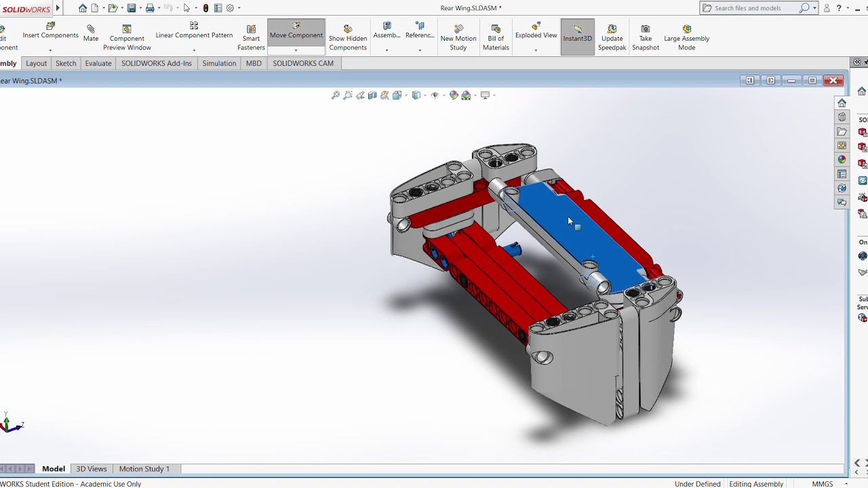Start a New Motion Study

458,38
